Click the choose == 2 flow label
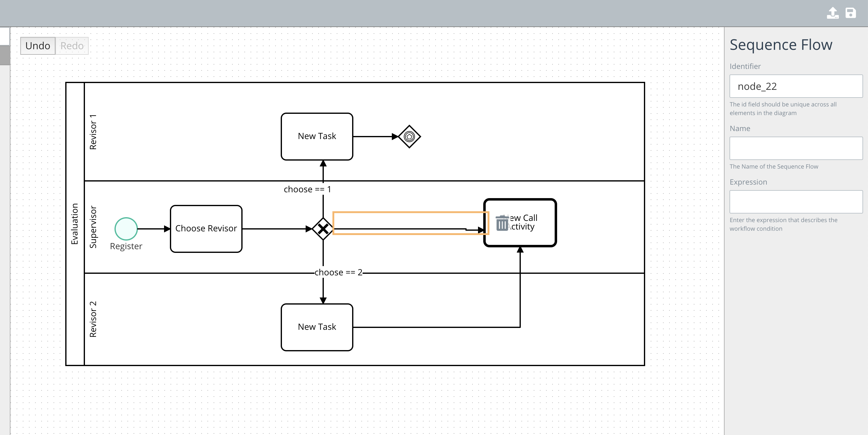The height and width of the screenshot is (435, 868). click(338, 272)
